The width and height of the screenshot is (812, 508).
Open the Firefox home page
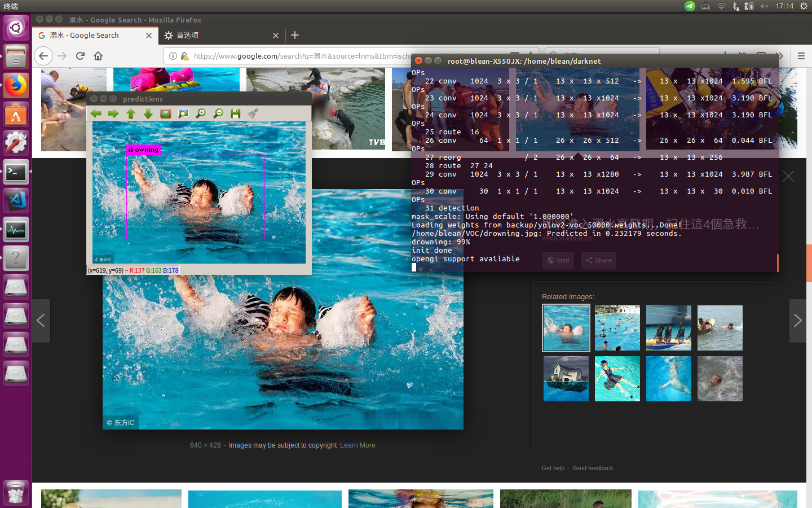(98, 56)
